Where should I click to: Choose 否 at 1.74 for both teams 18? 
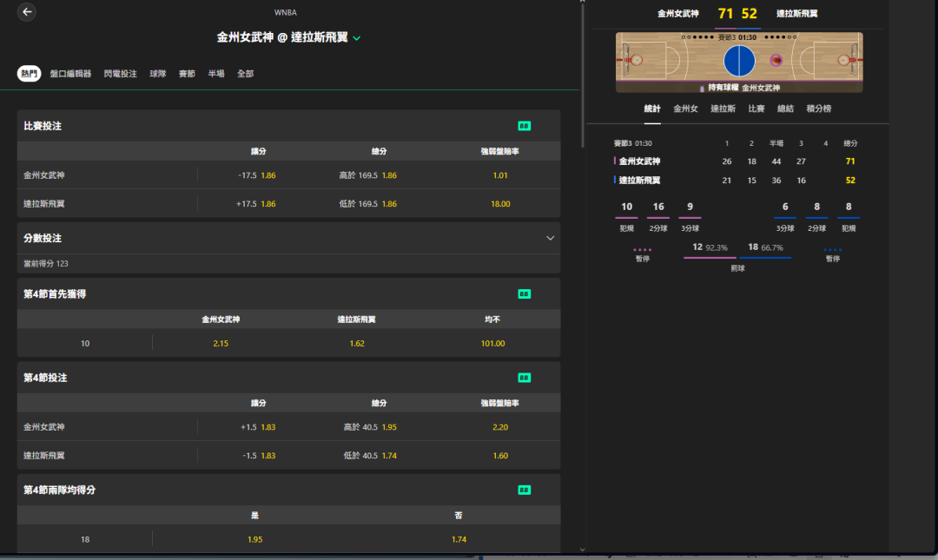point(459,539)
